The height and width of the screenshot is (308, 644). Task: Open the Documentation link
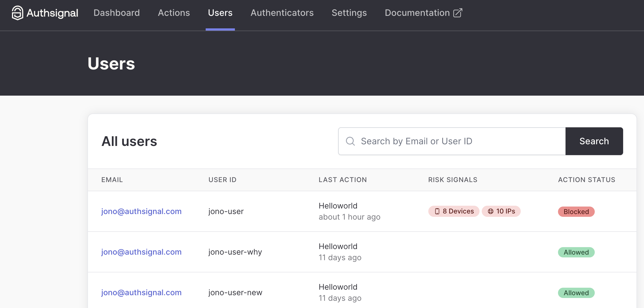click(x=417, y=13)
